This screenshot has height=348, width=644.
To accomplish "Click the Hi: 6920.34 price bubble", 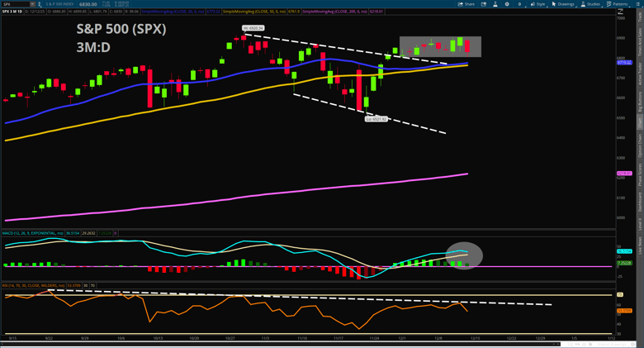I will [x=253, y=28].
